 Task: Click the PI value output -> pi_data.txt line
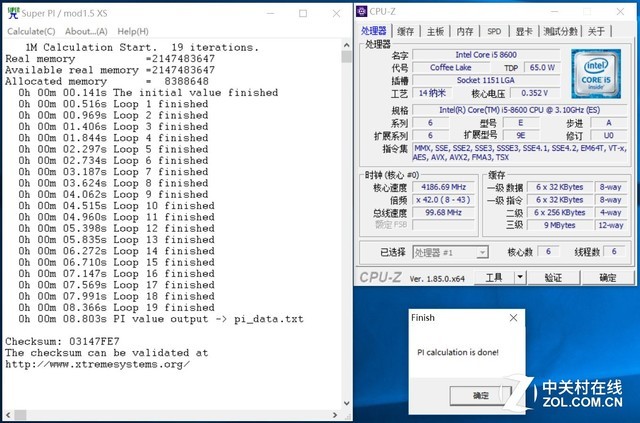[x=161, y=319]
